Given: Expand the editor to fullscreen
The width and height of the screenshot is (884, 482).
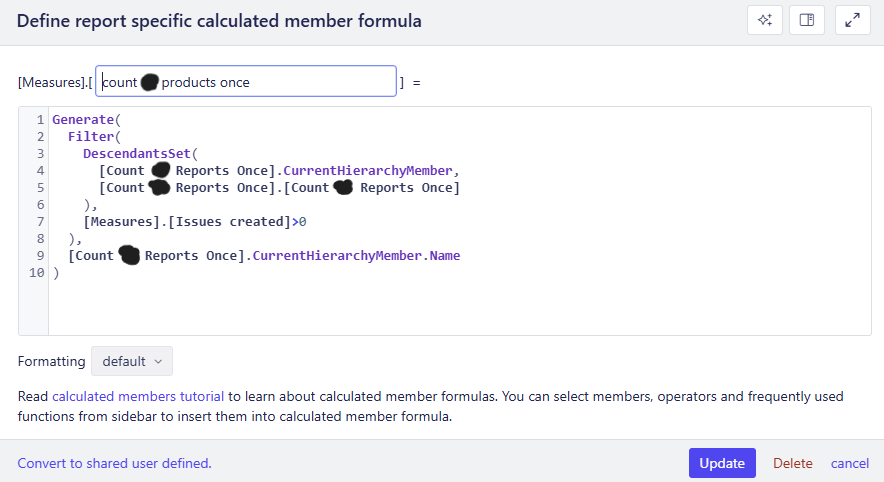Looking at the screenshot, I should pos(852,20).
